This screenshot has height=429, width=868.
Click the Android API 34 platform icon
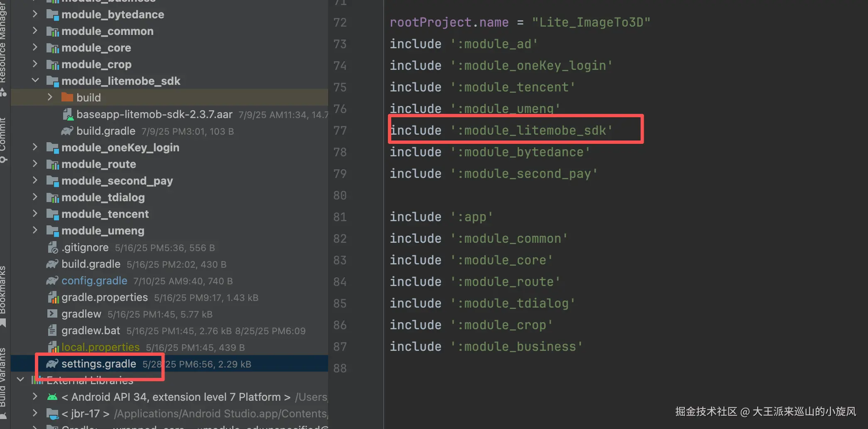click(52, 397)
